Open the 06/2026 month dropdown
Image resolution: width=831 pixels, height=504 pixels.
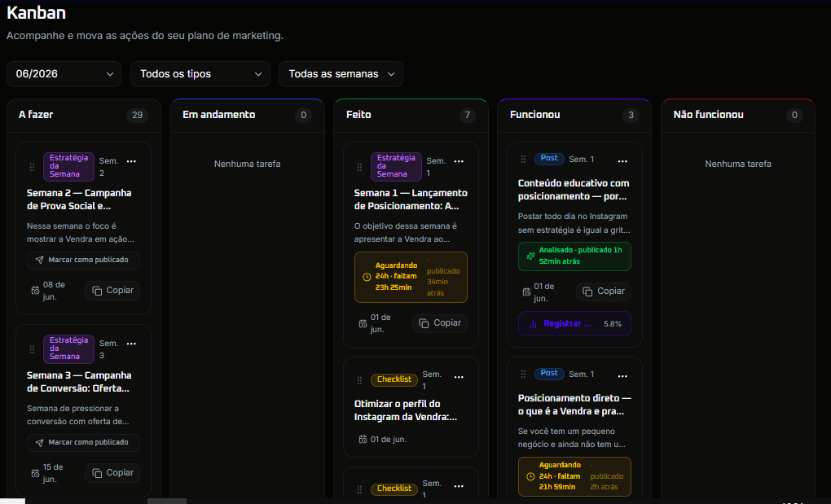pos(64,74)
